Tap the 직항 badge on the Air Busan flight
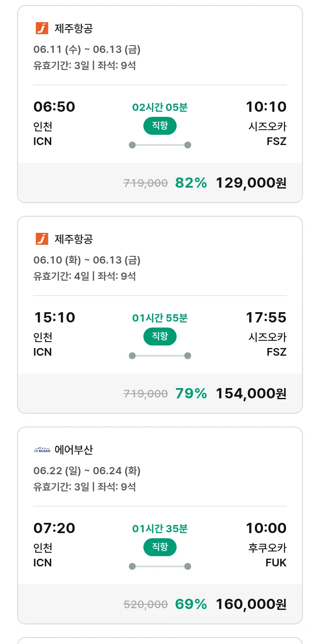Screen dimensions: 320x644 coord(160,547)
